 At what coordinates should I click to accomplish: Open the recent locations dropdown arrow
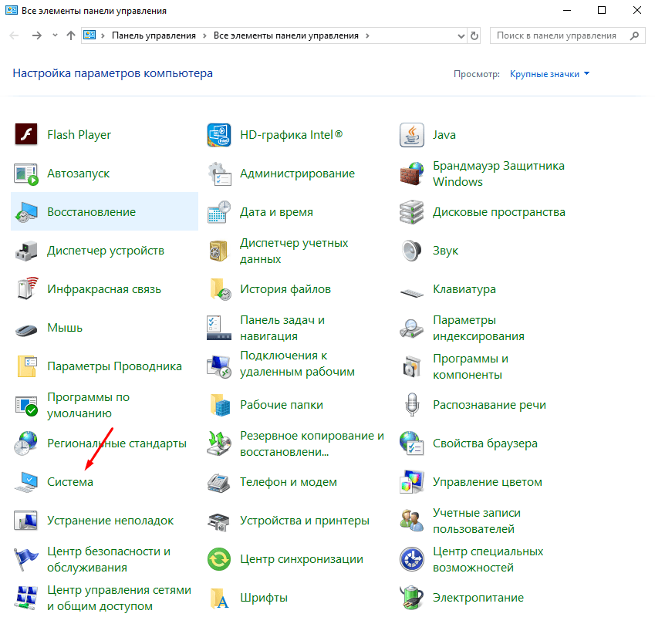click(55, 35)
